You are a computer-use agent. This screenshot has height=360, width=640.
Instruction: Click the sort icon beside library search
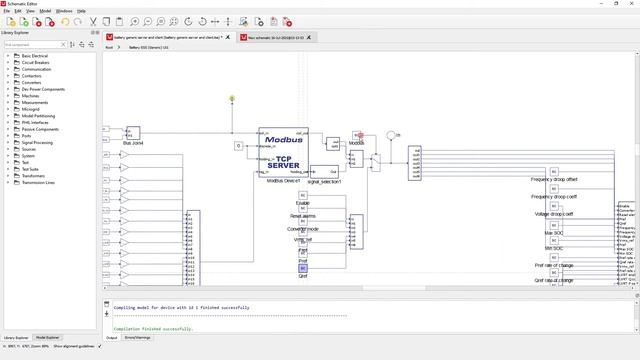[x=72, y=44]
